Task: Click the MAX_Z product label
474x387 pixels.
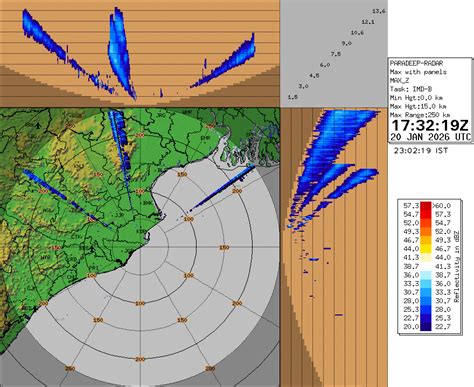Action: (399, 81)
